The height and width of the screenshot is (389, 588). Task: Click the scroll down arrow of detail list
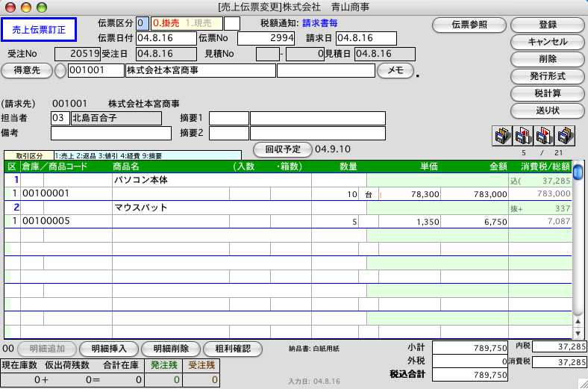578,332
